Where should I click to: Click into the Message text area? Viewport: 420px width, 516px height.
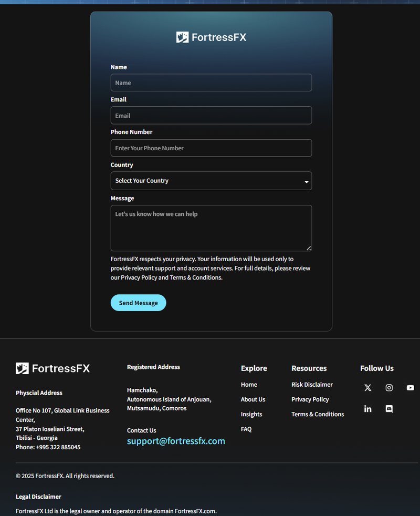click(211, 228)
